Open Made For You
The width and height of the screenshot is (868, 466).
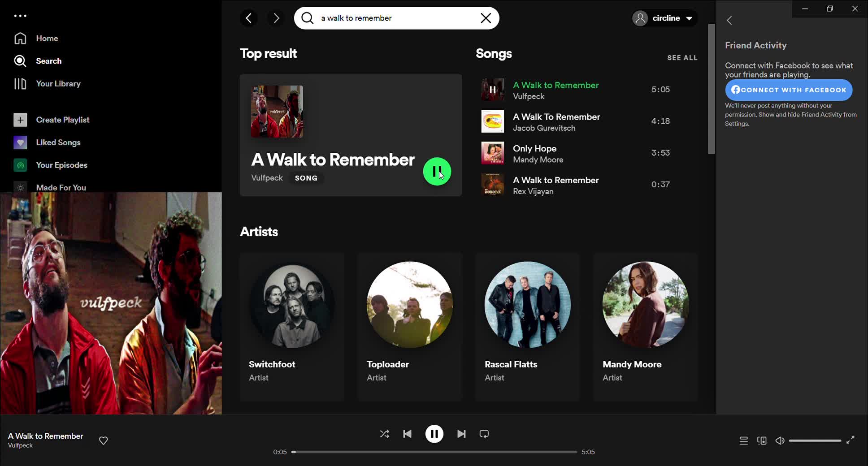61,187
